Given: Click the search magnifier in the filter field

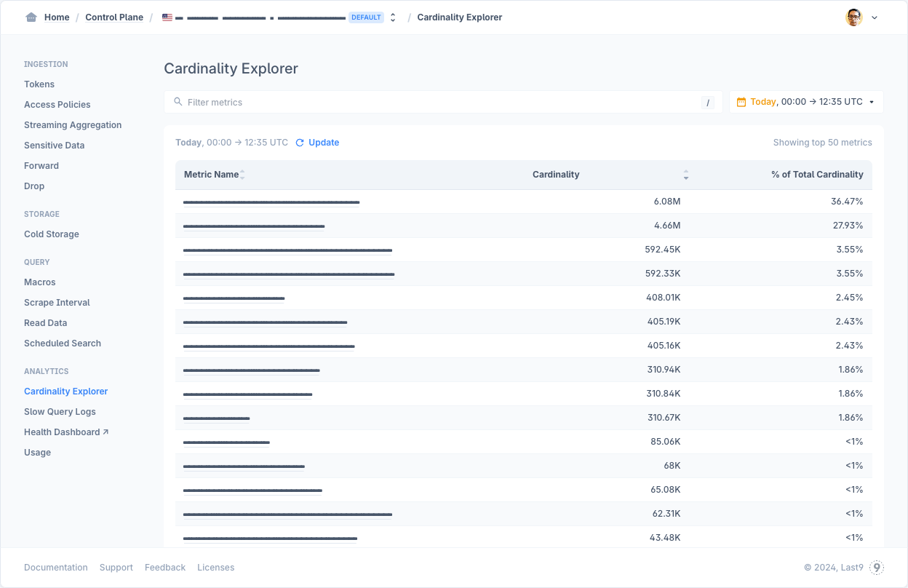Looking at the screenshot, I should pyautogui.click(x=178, y=102).
